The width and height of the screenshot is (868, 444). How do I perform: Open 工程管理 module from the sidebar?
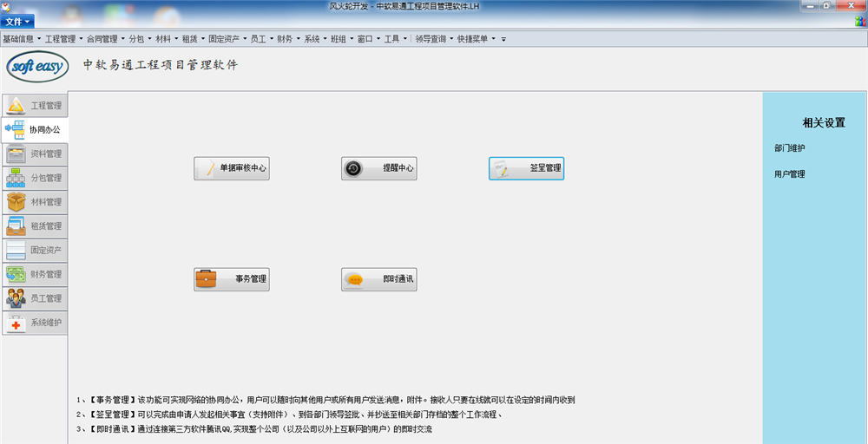click(35, 105)
